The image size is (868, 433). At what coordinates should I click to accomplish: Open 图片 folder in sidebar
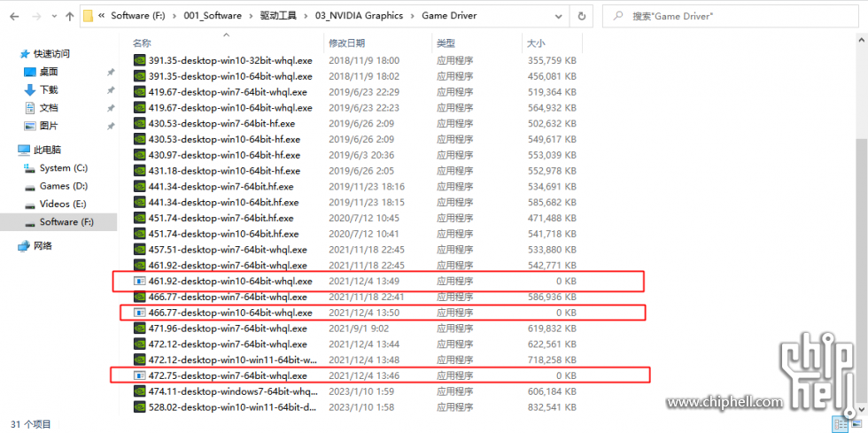pos(49,126)
